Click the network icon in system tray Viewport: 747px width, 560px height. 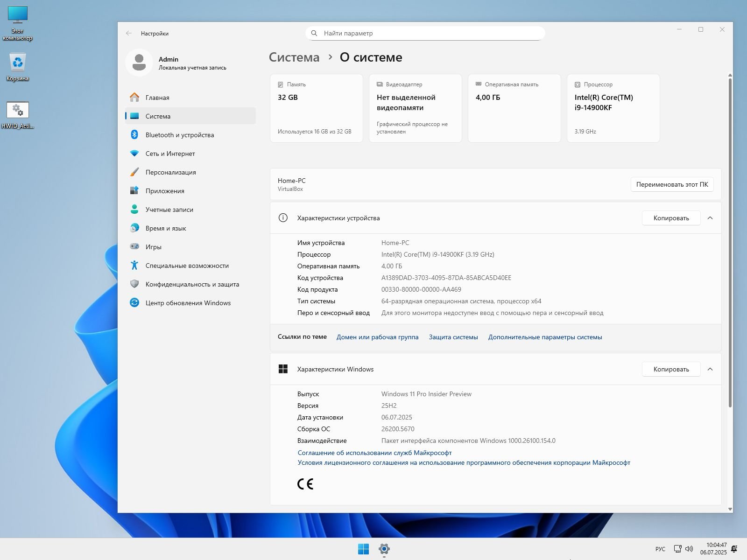(x=677, y=549)
